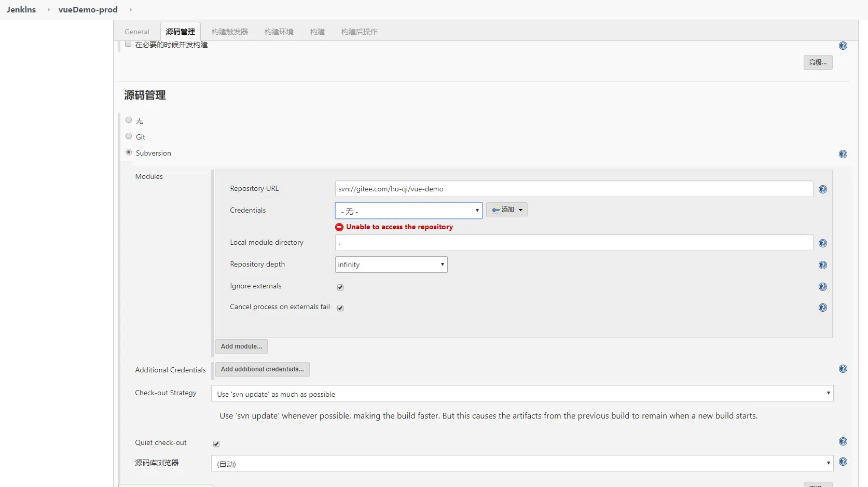
Task: Open vueDemo-prod breadcrumb link
Action: [x=88, y=9]
